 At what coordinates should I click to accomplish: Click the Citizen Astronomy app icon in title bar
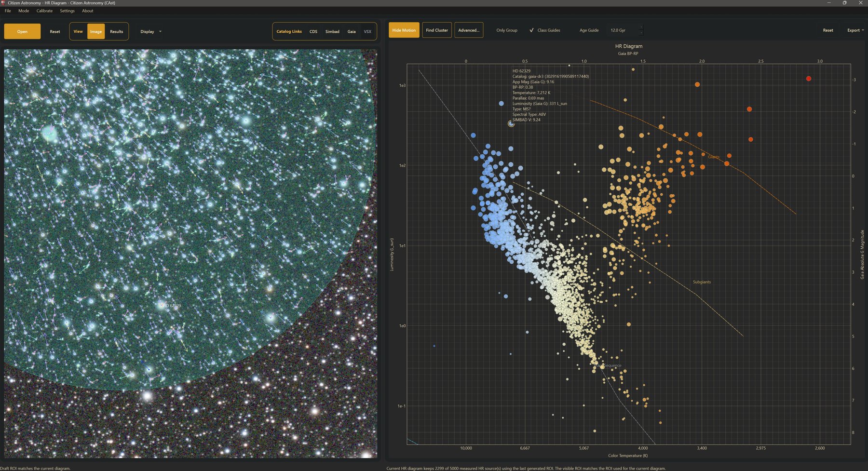[x=3, y=3]
